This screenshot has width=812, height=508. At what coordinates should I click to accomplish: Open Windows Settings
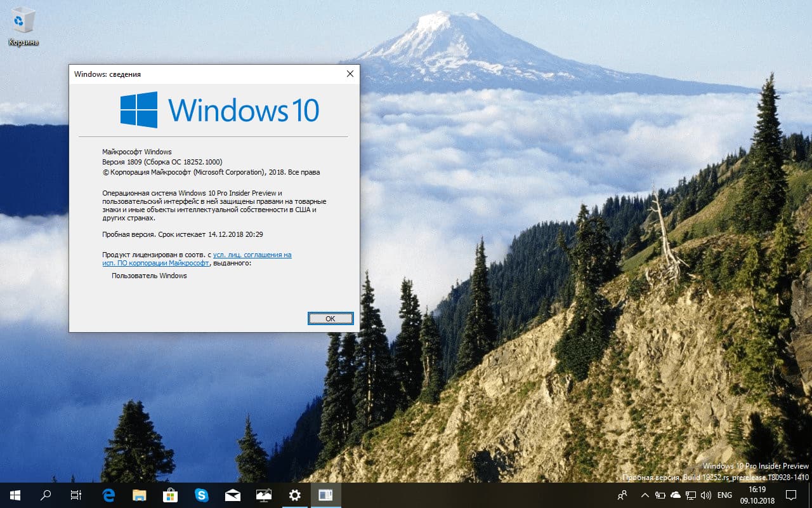295,495
